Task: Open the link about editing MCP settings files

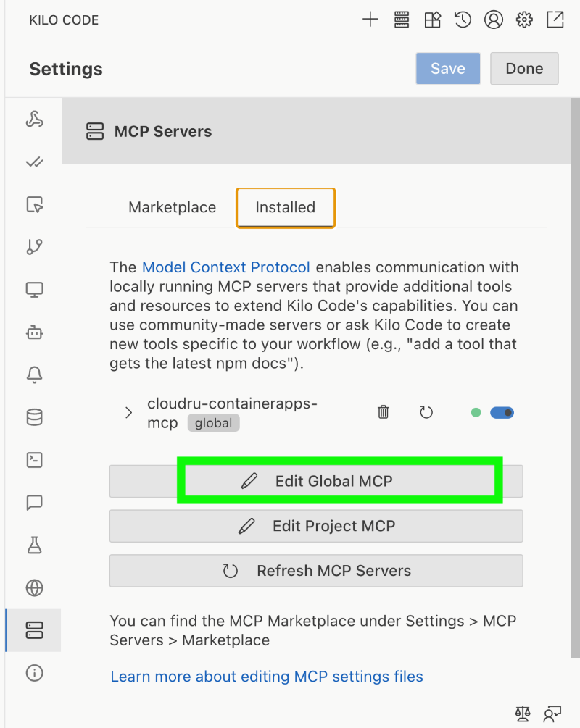Action: [x=266, y=676]
